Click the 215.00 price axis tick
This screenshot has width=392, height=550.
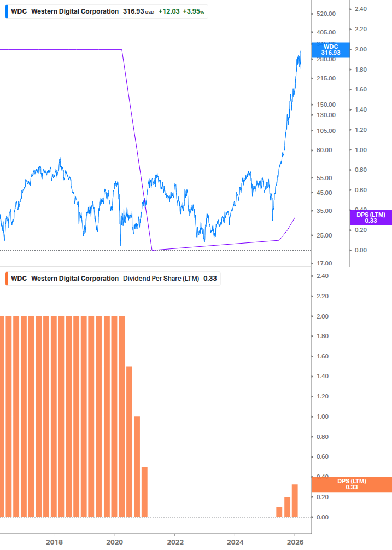click(326, 79)
